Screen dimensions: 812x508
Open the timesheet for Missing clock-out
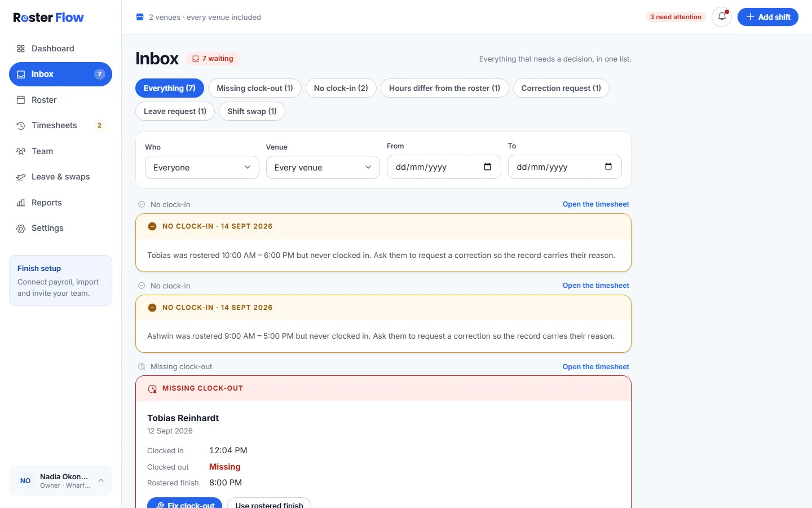(x=595, y=367)
